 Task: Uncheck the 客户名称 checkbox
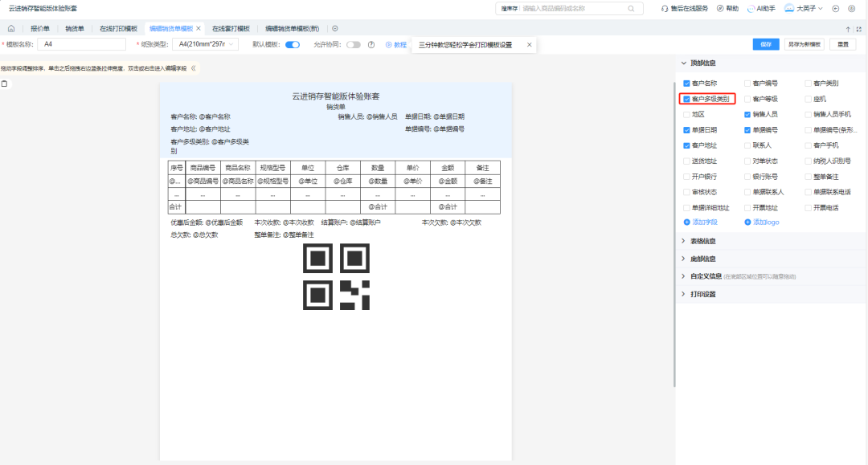point(686,84)
